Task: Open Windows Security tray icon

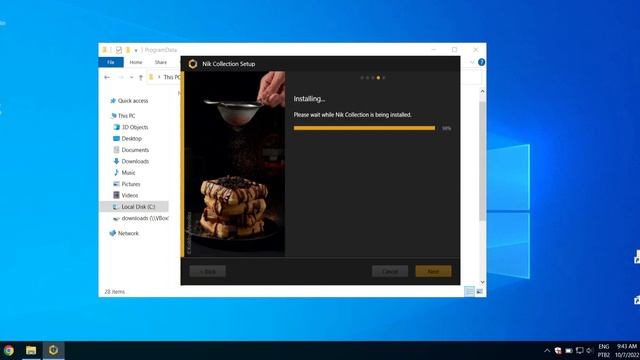Action: tap(558, 351)
